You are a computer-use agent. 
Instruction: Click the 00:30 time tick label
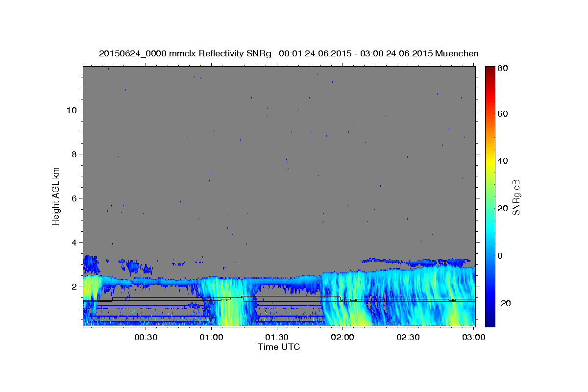point(146,337)
